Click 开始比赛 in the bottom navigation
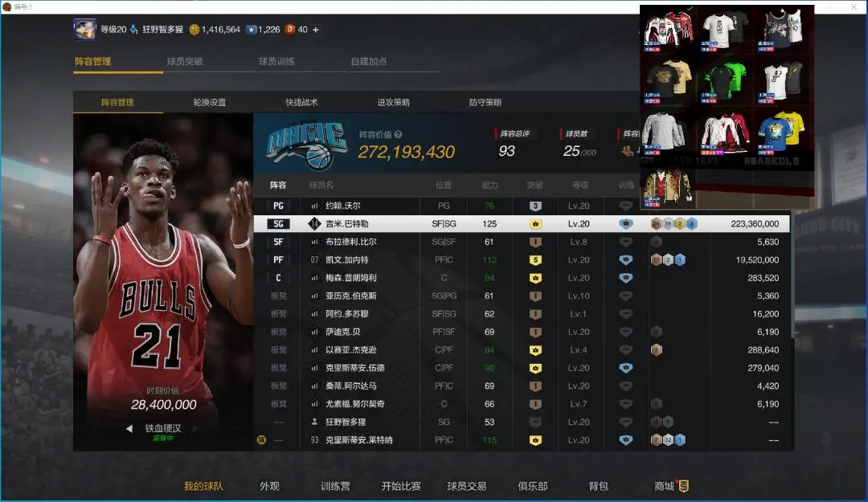868x502 pixels. (x=401, y=486)
